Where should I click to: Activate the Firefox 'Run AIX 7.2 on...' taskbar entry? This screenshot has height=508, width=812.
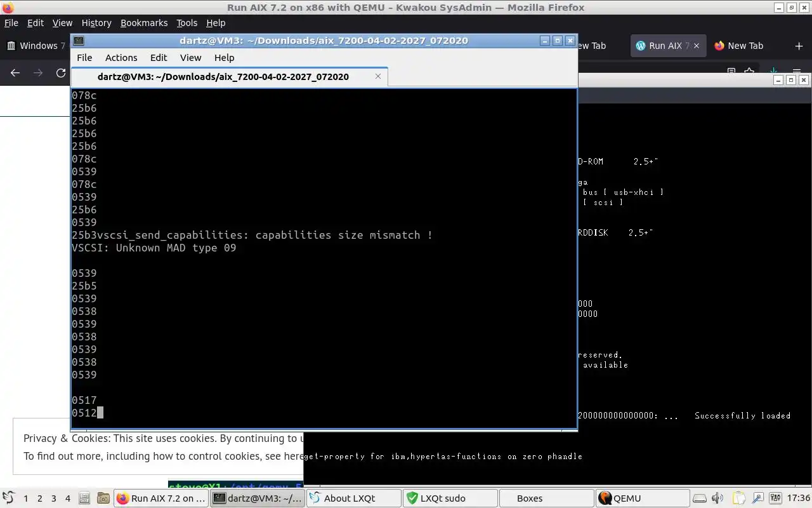tap(162, 498)
